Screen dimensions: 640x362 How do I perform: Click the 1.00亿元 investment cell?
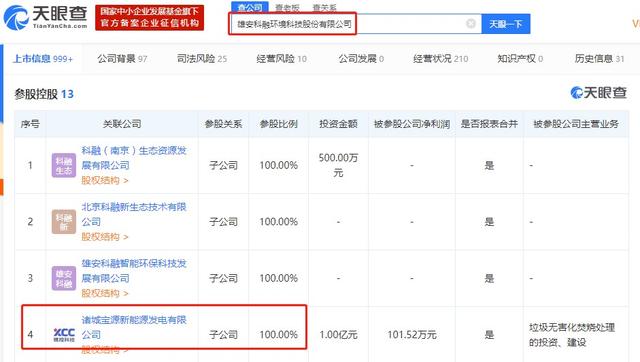(338, 335)
